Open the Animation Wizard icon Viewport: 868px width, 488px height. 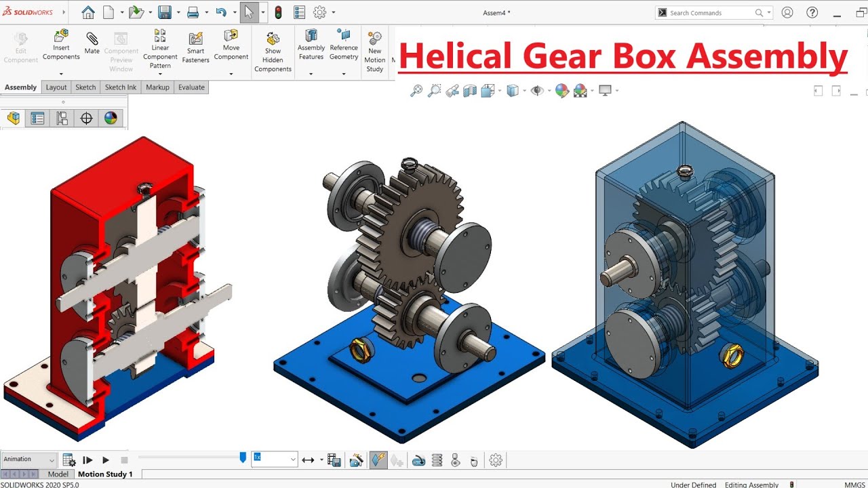tap(356, 460)
